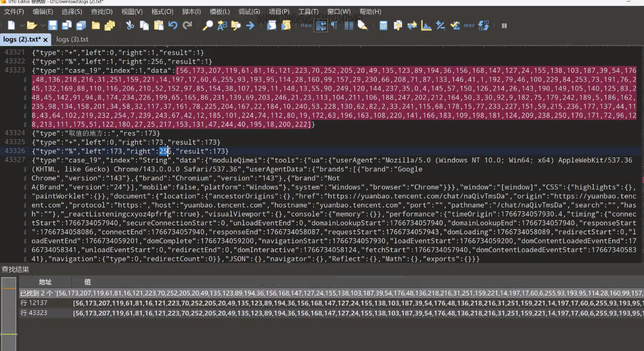Viewport: 644px width, 351px height.
Task: Click the Save As toolbar icon
Action: pos(67,25)
